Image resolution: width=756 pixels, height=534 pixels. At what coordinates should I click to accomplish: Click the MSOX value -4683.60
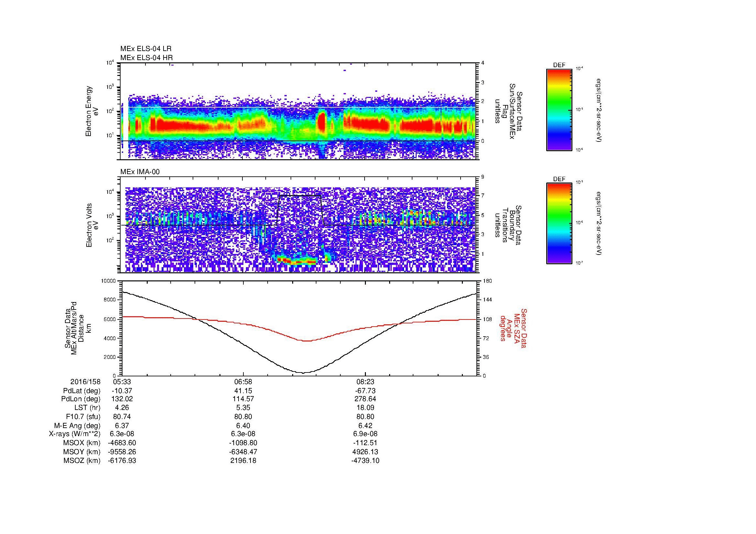coord(122,443)
